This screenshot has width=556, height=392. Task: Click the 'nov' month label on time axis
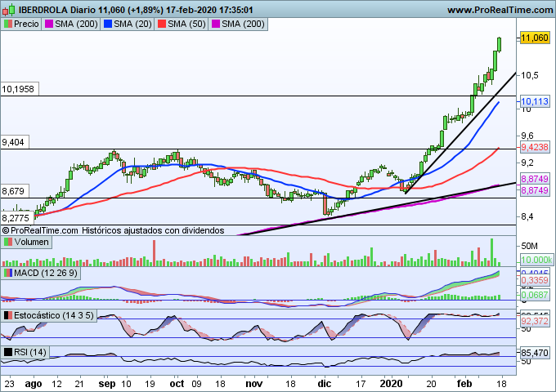point(254,384)
